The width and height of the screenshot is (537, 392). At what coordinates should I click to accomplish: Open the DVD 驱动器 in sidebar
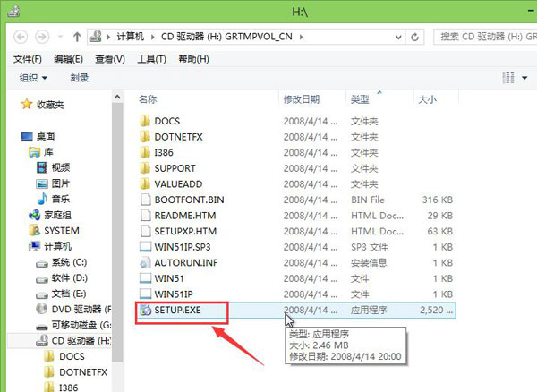[81, 310]
